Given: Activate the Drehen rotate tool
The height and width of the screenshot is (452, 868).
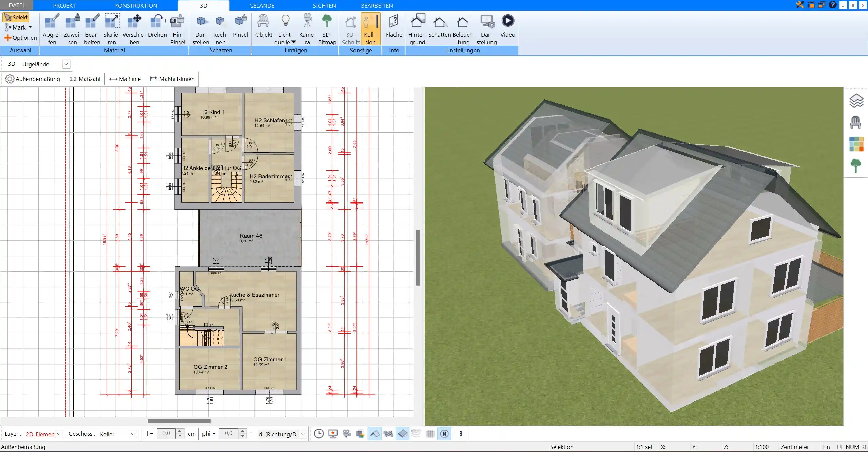Looking at the screenshot, I should 157,26.
